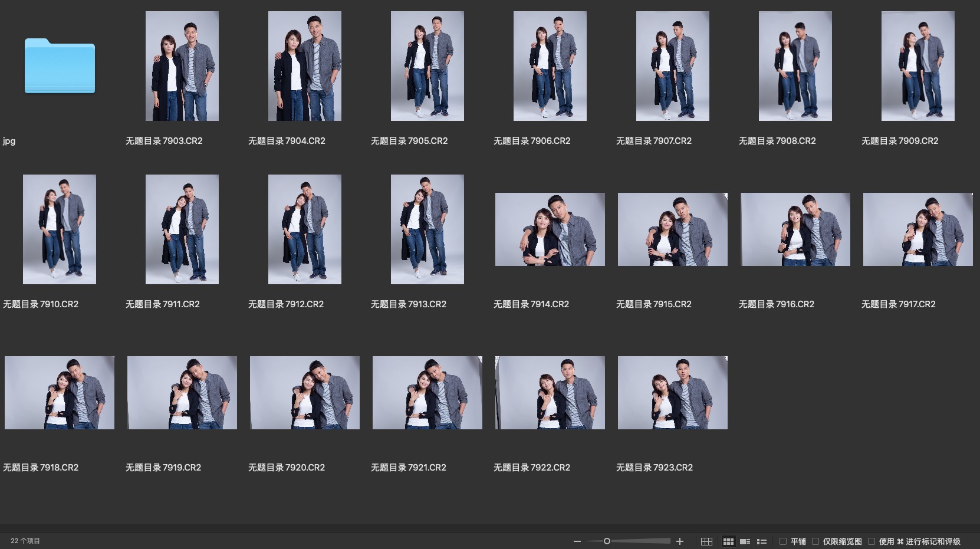Check 使用 ⌘ 进行标记和评级 option
This screenshot has height=549, width=980.
pyautogui.click(x=872, y=541)
